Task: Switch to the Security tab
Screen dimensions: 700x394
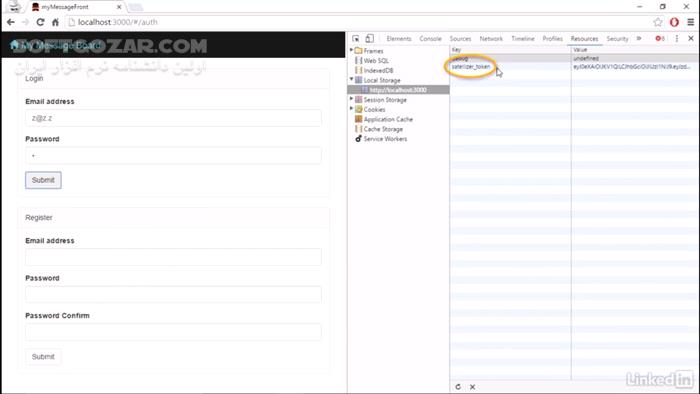Action: 617,39
